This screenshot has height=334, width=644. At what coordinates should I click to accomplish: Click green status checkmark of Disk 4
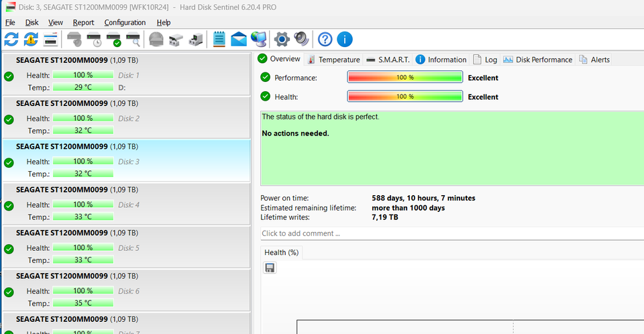click(x=9, y=206)
